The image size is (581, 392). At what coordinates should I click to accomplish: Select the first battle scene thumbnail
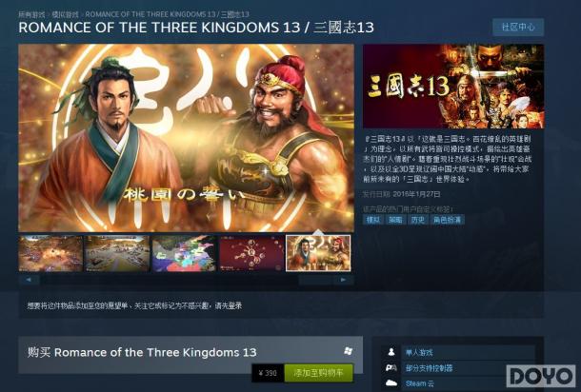(x=50, y=253)
